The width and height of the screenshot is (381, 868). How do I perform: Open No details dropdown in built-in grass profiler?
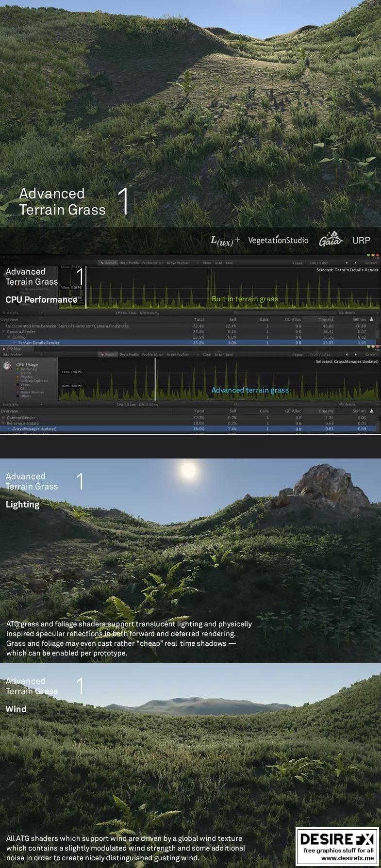click(x=358, y=313)
